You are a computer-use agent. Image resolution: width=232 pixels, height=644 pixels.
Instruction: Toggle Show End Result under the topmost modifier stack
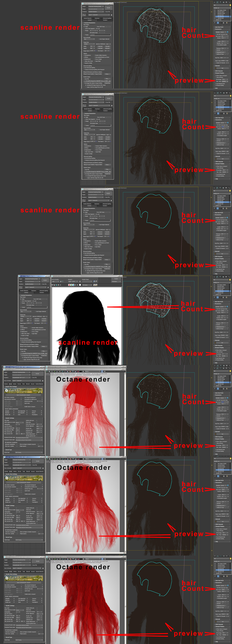coord(218,23)
